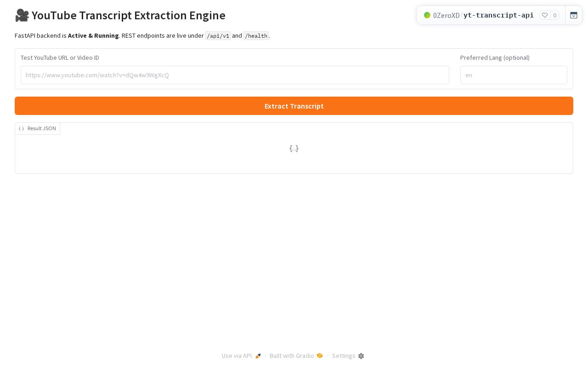Focus the YouTube URL or Video ID field
Screen dimensions: 588x368
235,75
